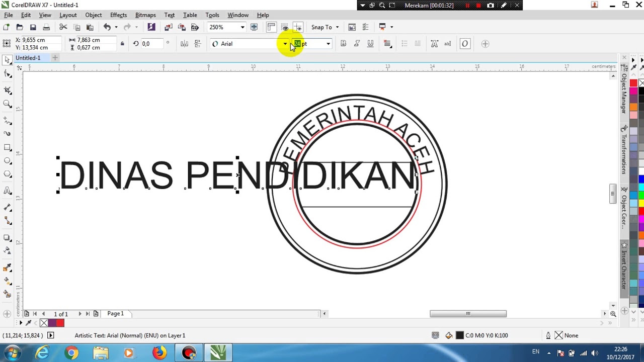The width and height of the screenshot is (644, 362).
Task: Click the Undo arrow icon
Action: (x=107, y=27)
